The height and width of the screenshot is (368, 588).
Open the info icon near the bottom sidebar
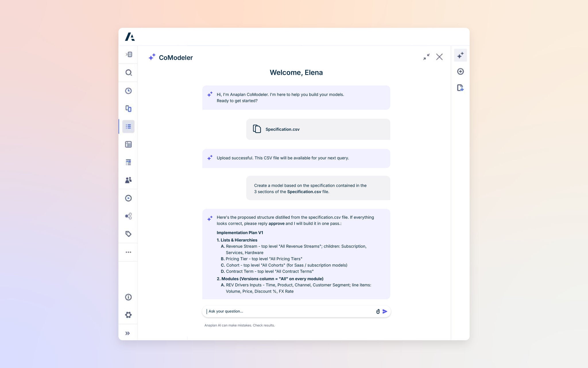pyautogui.click(x=128, y=297)
